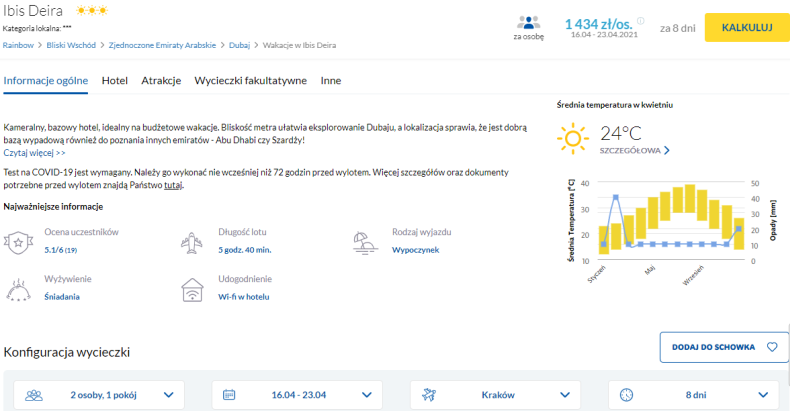Click the clock icon beside 8 dni
The image size is (790, 411).
click(x=626, y=395)
